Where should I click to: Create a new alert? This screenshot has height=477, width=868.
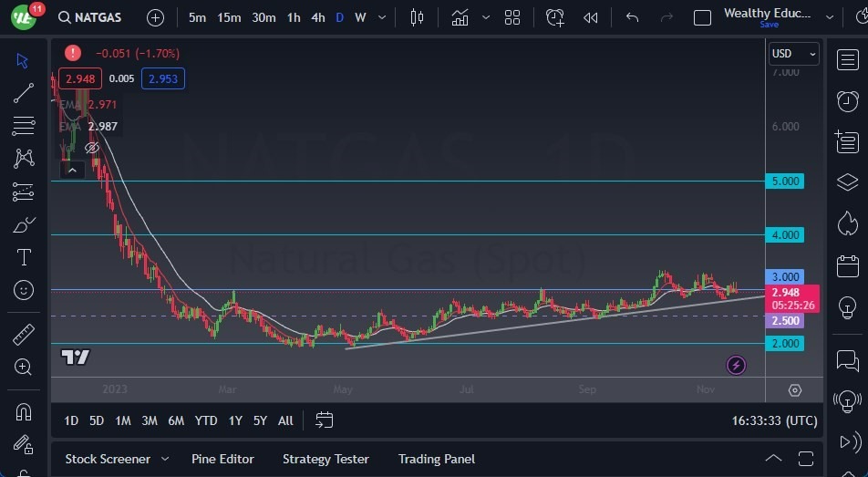click(554, 17)
